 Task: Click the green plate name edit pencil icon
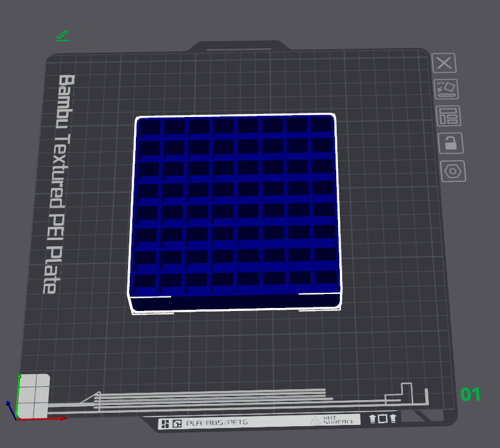[x=62, y=36]
